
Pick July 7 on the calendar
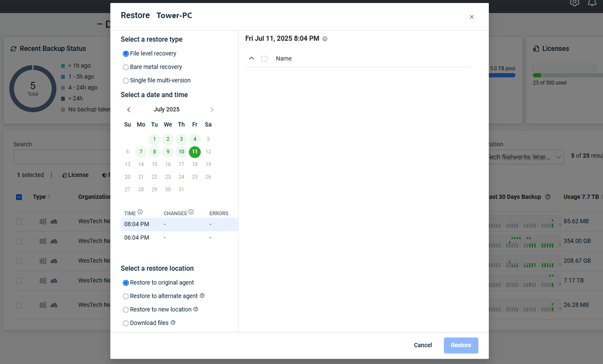tap(141, 152)
